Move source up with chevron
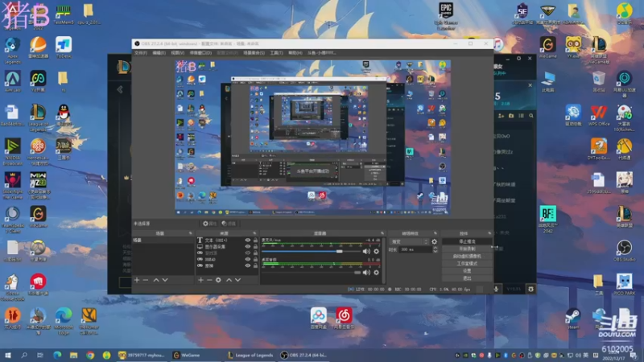644x362 pixels. (x=229, y=280)
